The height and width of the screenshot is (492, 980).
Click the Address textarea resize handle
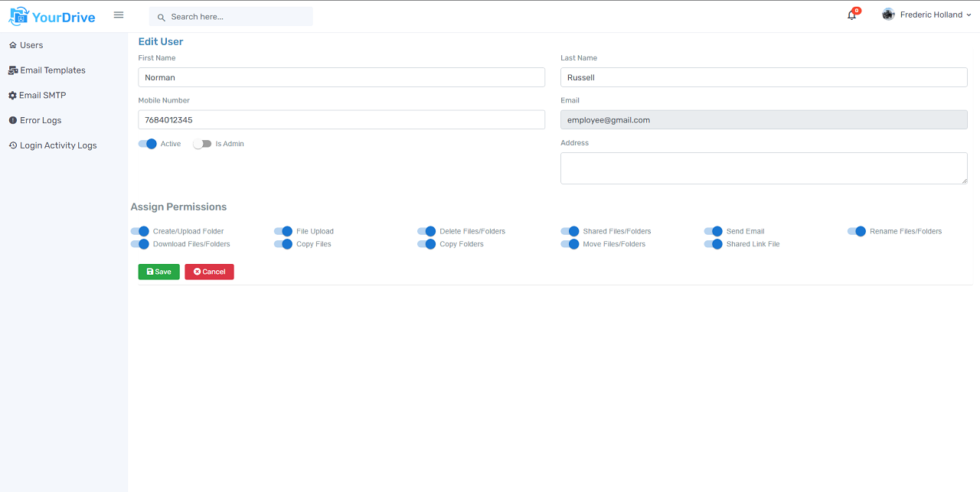pyautogui.click(x=964, y=181)
